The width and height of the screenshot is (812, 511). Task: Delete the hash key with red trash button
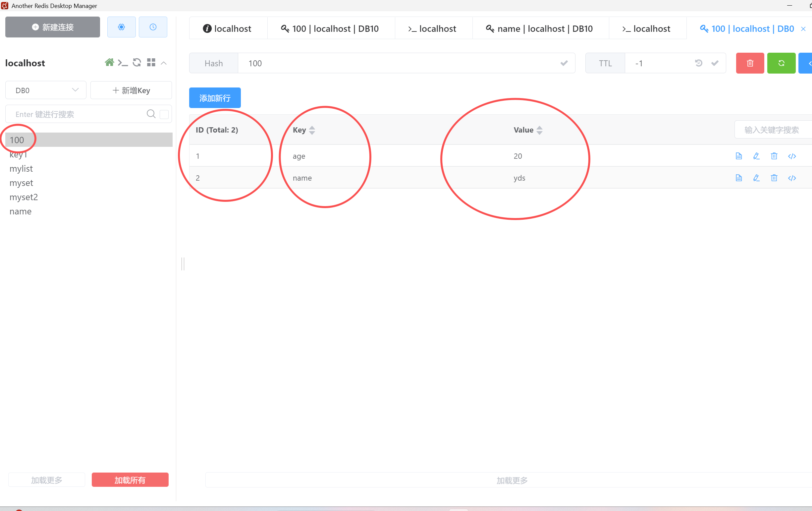click(750, 63)
